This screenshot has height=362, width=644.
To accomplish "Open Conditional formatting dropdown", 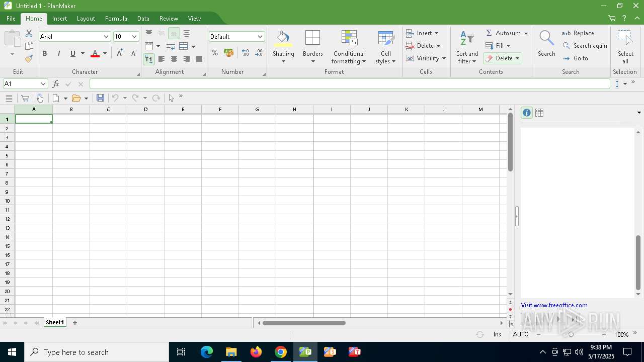I will pos(349,47).
